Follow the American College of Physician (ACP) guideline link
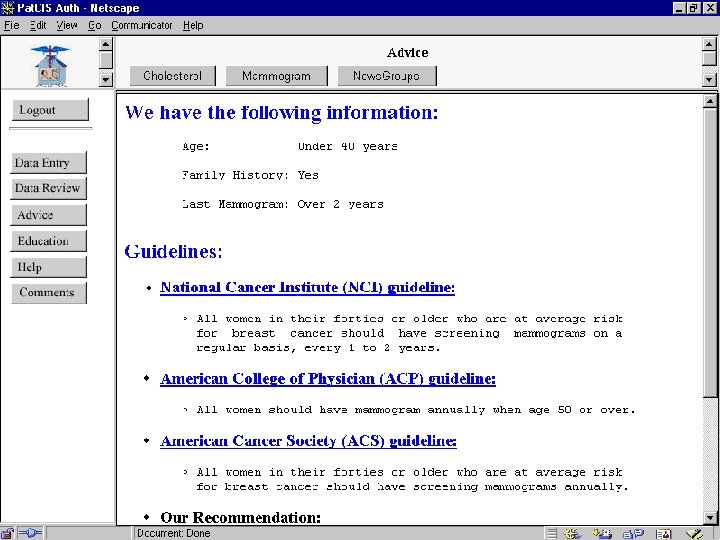 [x=328, y=379]
